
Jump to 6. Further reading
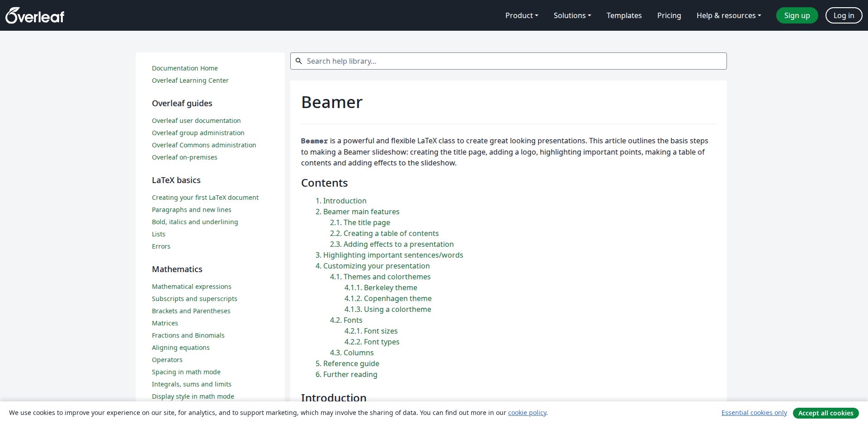pyautogui.click(x=346, y=374)
